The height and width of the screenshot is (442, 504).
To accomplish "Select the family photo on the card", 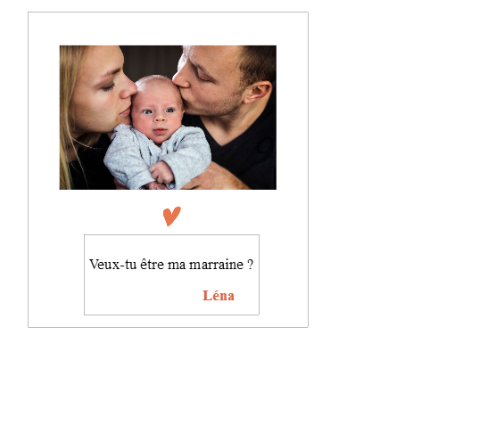I will [168, 118].
